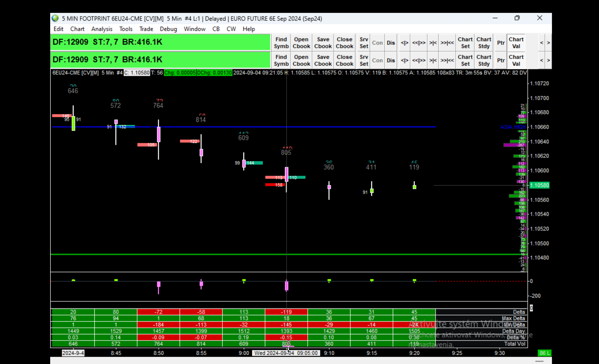Click the <<|>> expand bars icon, top toolbar row

[419, 43]
